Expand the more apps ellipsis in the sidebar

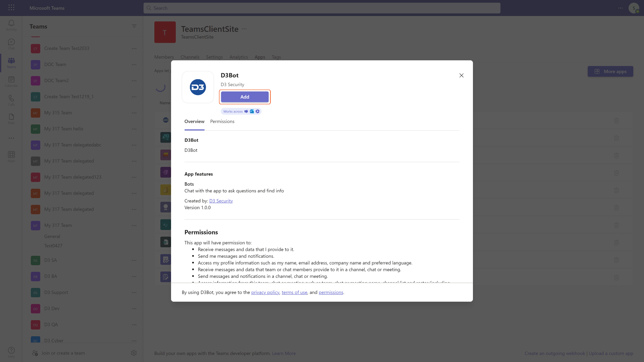coord(11,138)
